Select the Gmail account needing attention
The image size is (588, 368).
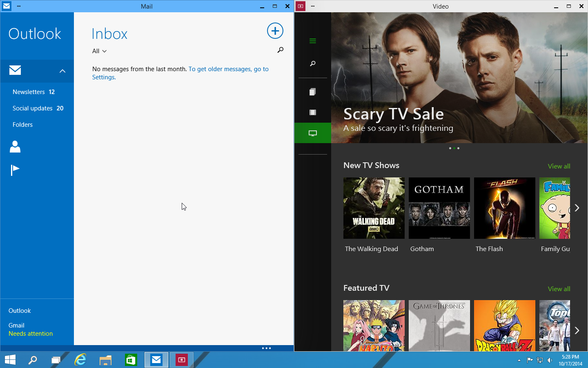tap(30, 329)
